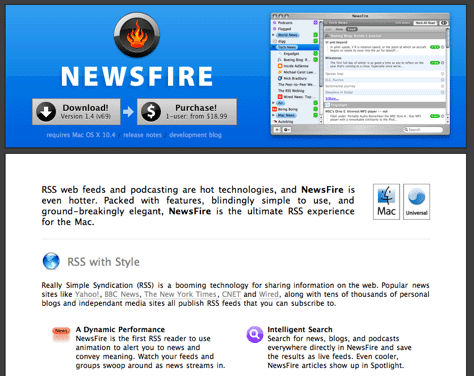Click the NewsFire app screenshot thumbnail

click(360, 74)
